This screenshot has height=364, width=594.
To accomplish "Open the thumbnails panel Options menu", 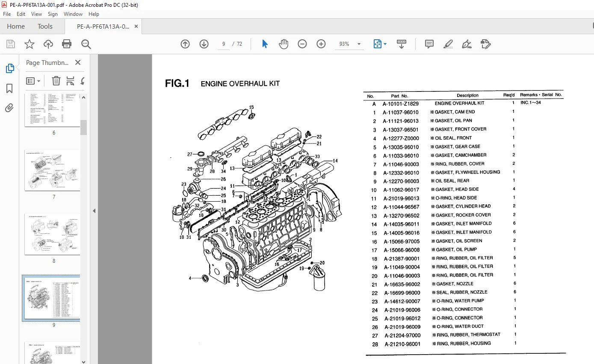I will 33,81.
